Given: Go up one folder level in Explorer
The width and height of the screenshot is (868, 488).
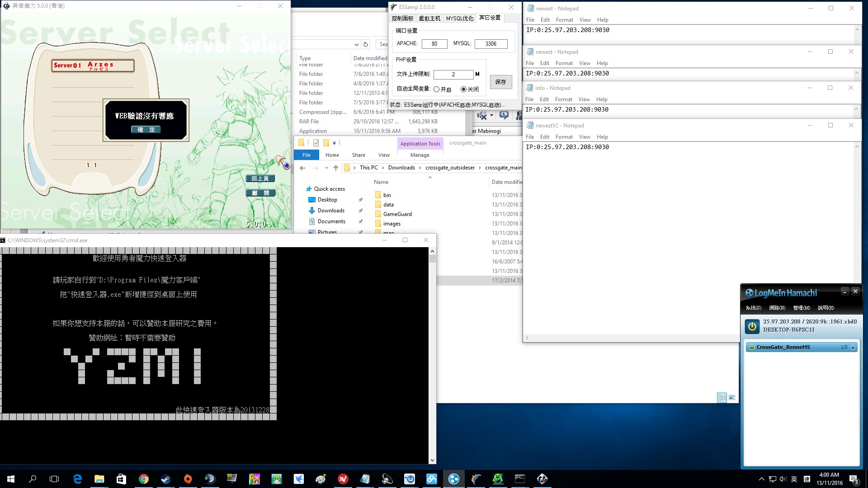Looking at the screenshot, I should coord(336,168).
